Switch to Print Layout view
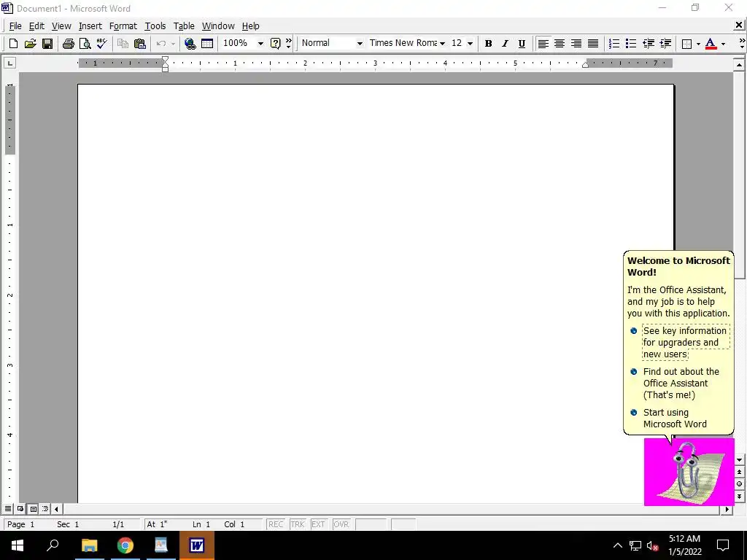 [x=33, y=509]
